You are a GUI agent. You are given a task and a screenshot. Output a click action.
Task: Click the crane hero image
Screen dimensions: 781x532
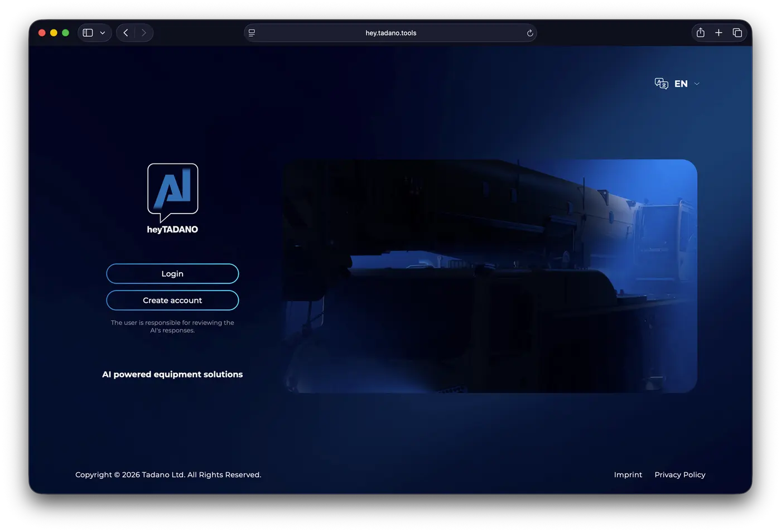click(489, 276)
